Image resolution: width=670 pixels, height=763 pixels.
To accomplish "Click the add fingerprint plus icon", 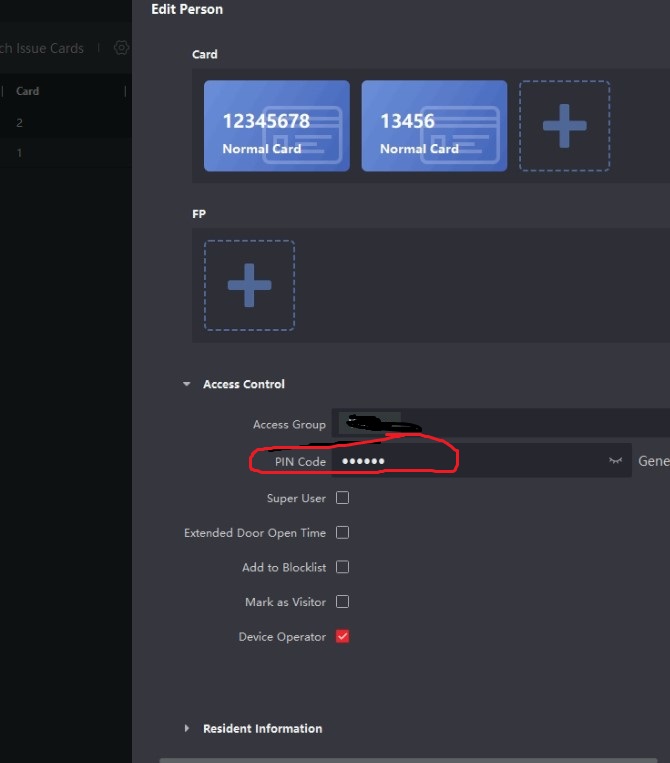I will coord(249,285).
